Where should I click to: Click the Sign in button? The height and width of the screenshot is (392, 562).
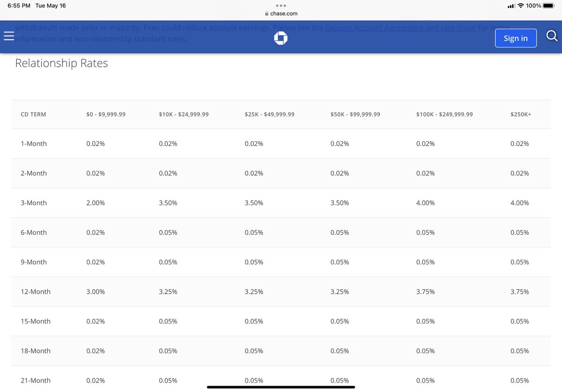tap(516, 38)
